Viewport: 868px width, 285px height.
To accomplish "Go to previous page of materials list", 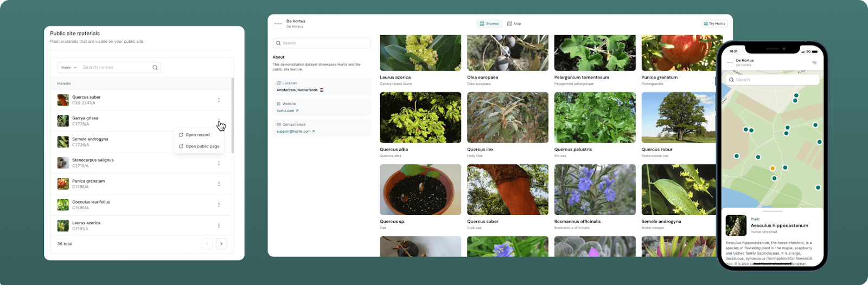I will coord(207,244).
